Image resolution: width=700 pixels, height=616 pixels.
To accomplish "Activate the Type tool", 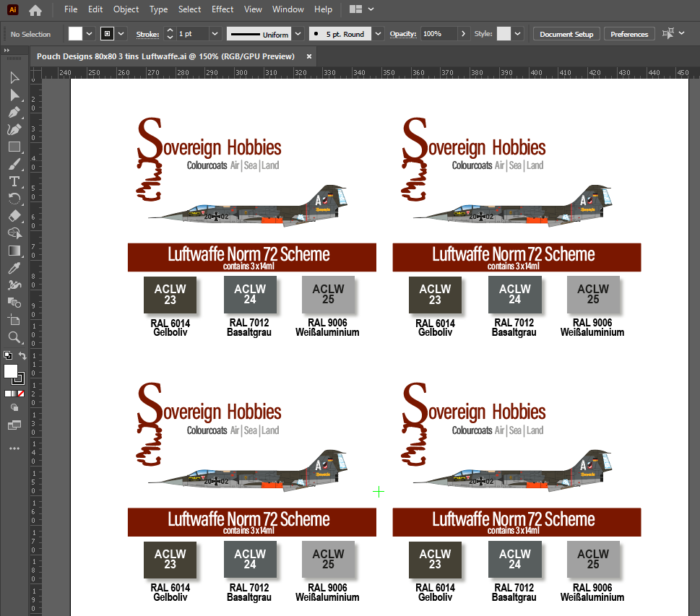I will pyautogui.click(x=14, y=181).
